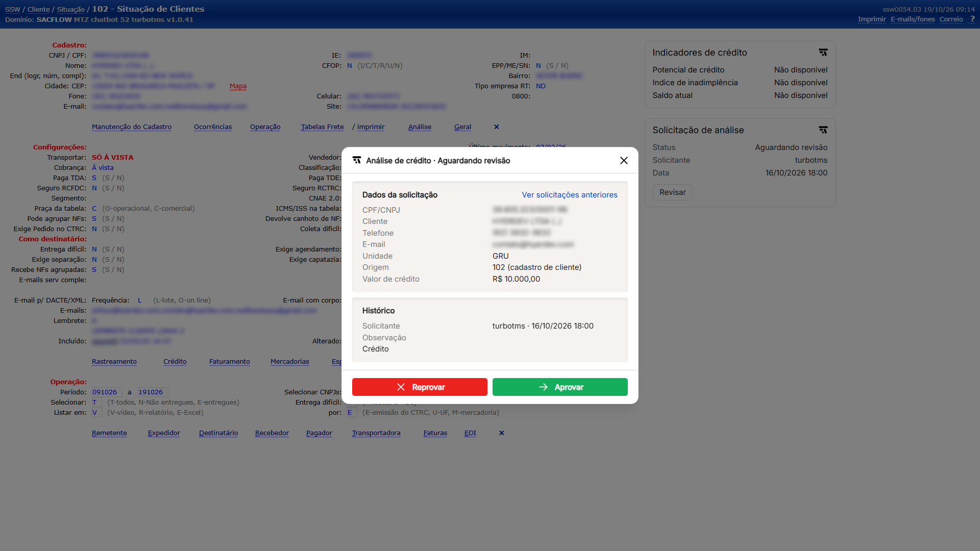Open the Mapa link
This screenshot has height=551, width=980.
(238, 86)
